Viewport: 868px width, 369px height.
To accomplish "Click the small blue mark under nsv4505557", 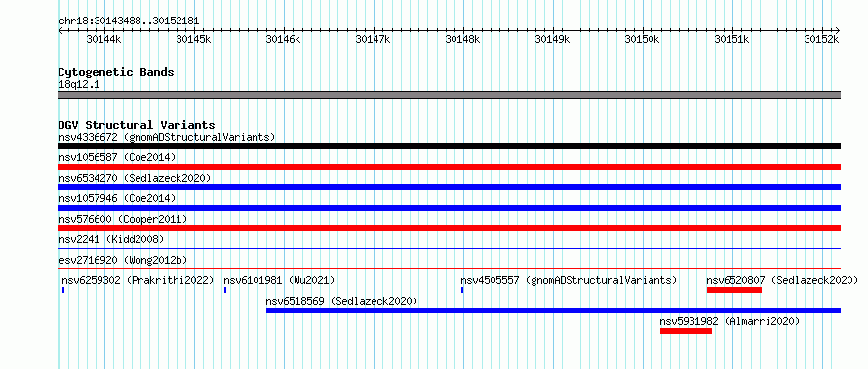I will (462, 290).
